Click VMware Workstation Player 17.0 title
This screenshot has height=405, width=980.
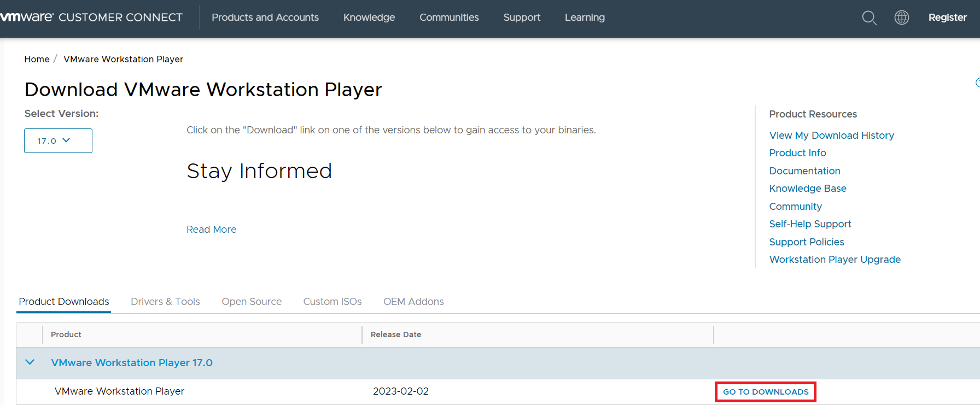pos(132,363)
